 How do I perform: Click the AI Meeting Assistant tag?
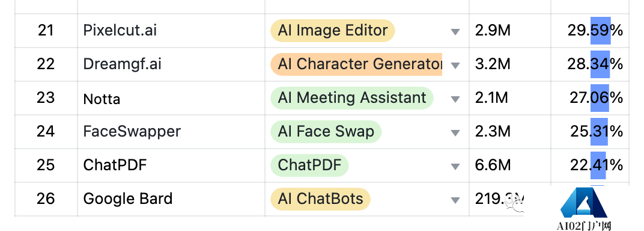(351, 98)
